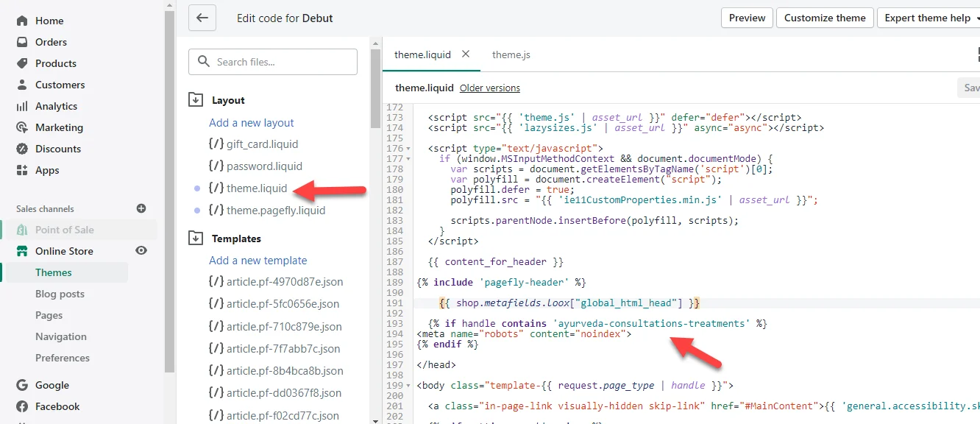Fold code at line 177
980x424 pixels.
pyautogui.click(x=409, y=158)
